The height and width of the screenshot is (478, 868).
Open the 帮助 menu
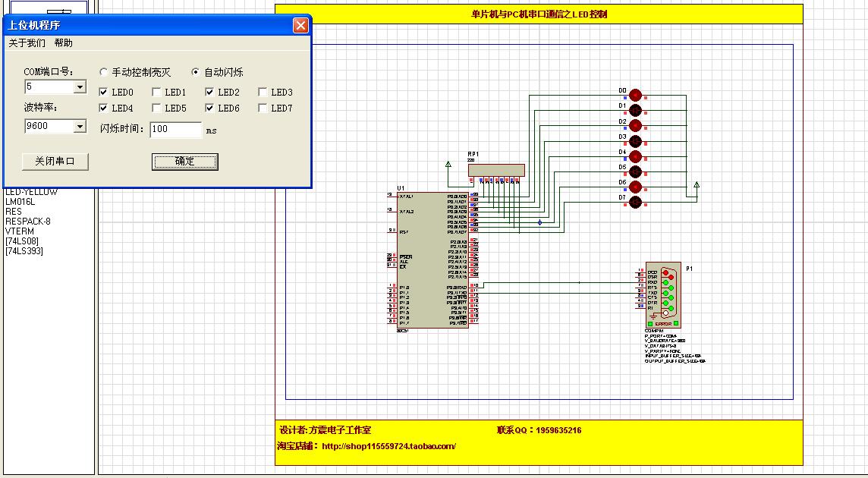[x=63, y=42]
